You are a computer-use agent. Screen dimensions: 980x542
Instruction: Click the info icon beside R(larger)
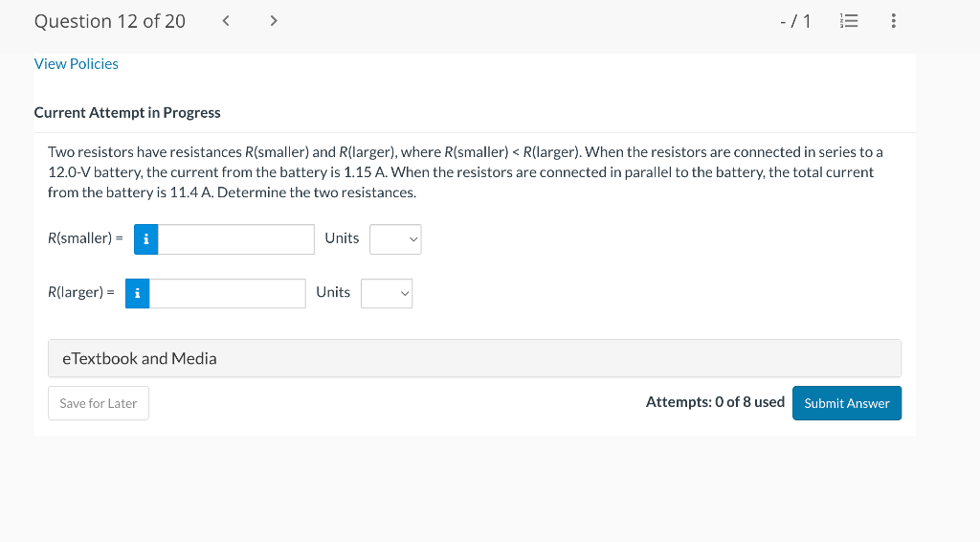point(137,294)
